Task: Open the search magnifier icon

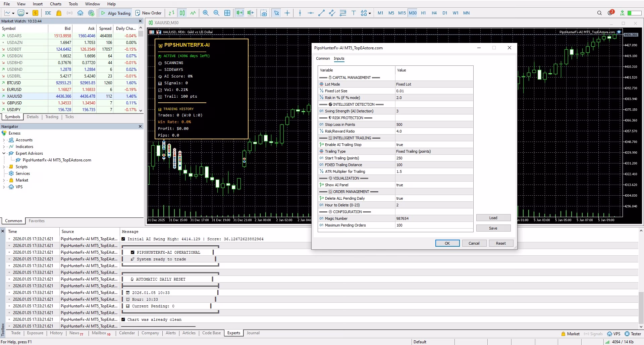Action: (599, 13)
